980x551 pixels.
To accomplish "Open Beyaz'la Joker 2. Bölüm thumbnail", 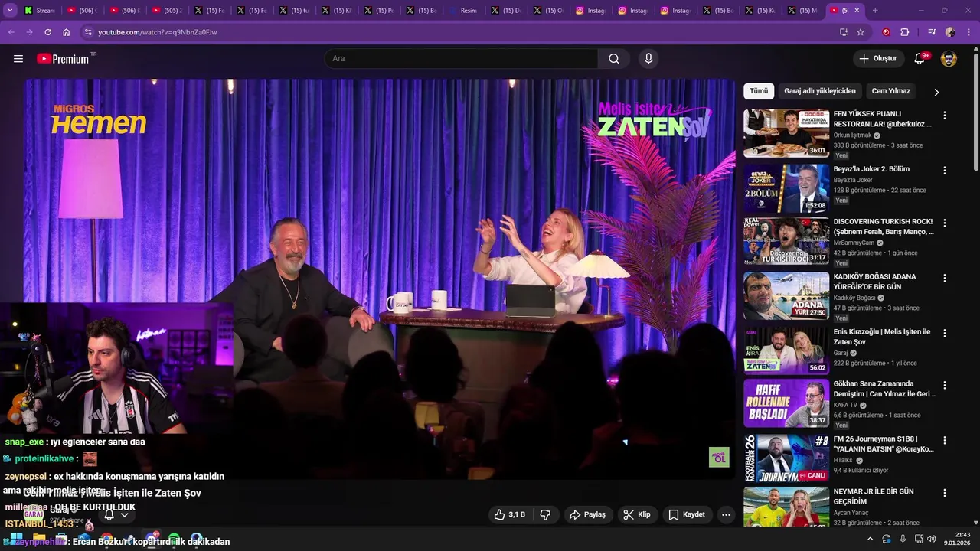I will click(x=786, y=188).
